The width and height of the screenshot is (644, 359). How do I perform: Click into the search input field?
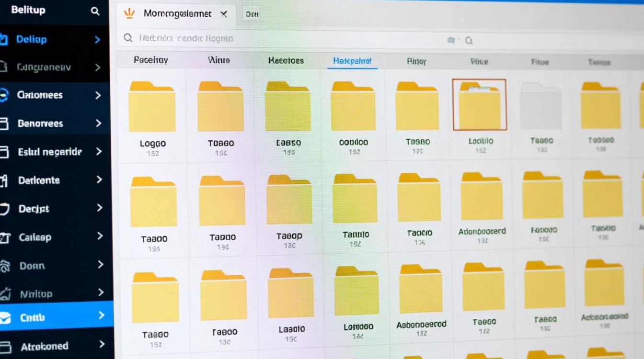[x=287, y=39]
